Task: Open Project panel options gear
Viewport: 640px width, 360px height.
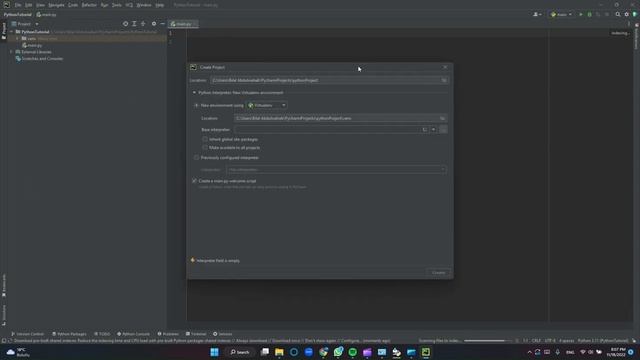Action: (x=154, y=24)
